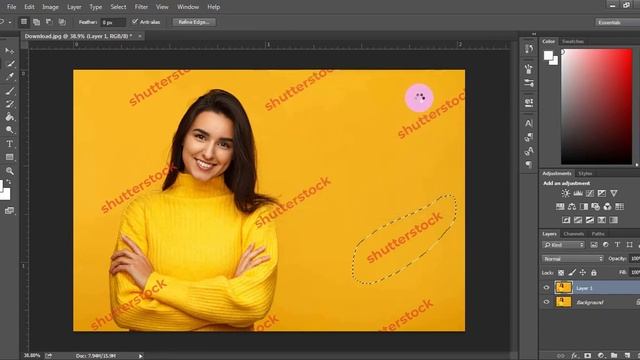The image size is (640, 360).
Task: Add a Color Balance adjustment
Action: [572, 207]
